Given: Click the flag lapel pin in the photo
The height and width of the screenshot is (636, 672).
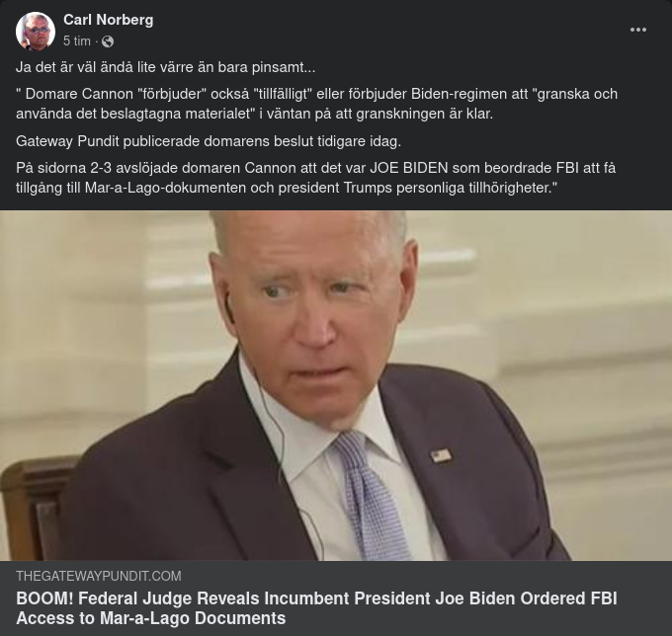Looking at the screenshot, I should (x=441, y=455).
